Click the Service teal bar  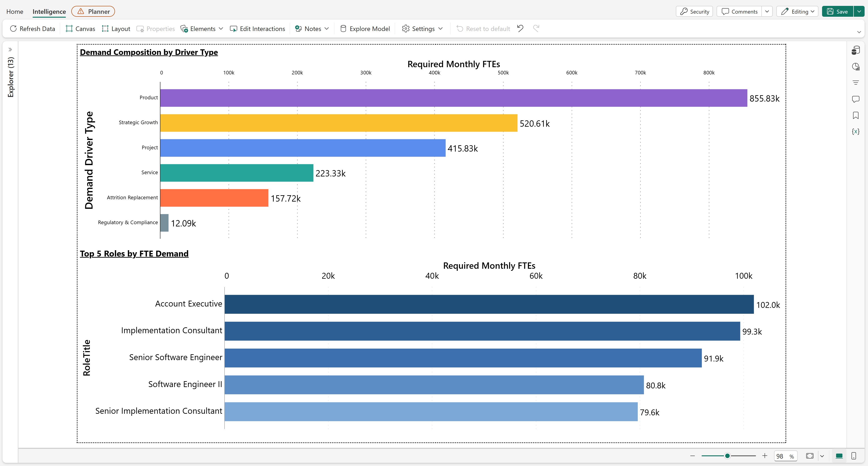point(237,173)
